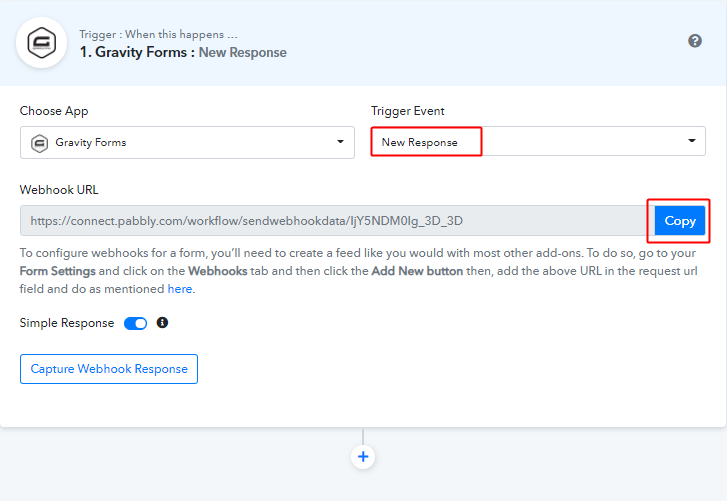The image size is (727, 501).
Task: Expand the Trigger Event dropdown arrow
Action: pyautogui.click(x=692, y=140)
